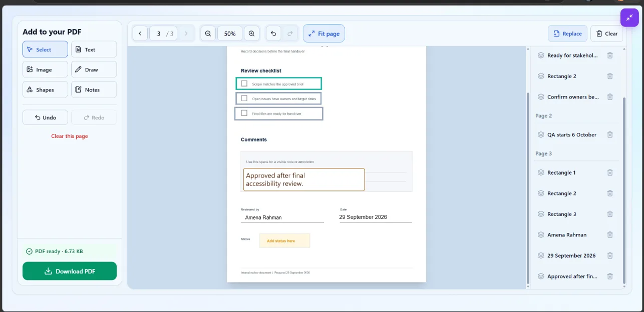The width and height of the screenshot is (644, 312).
Task: Click the 50% zoom level field
Action: [230, 33]
